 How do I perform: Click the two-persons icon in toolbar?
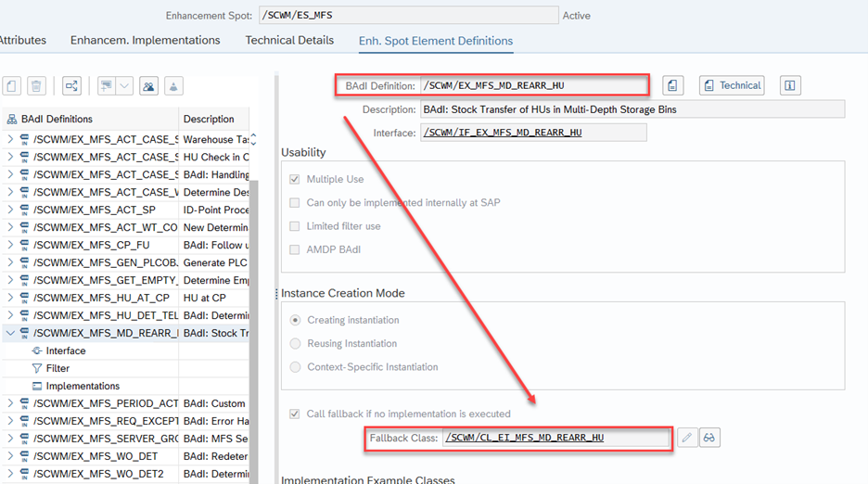pyautogui.click(x=149, y=86)
